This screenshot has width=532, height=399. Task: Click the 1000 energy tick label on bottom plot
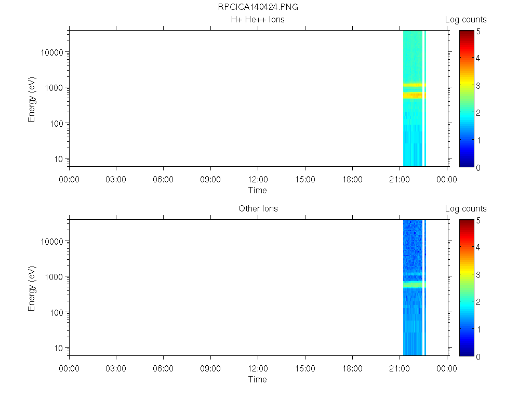click(x=54, y=277)
